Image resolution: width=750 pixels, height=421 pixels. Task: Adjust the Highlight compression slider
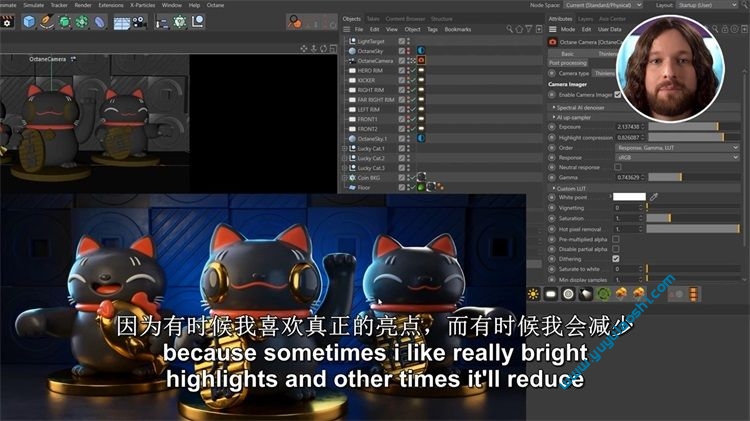pos(694,137)
